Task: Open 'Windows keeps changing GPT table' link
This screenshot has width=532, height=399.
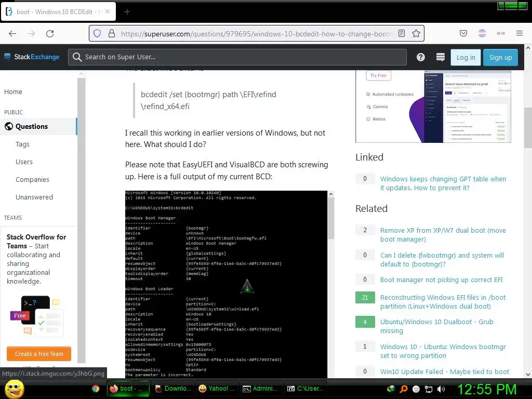Action: click(x=443, y=183)
